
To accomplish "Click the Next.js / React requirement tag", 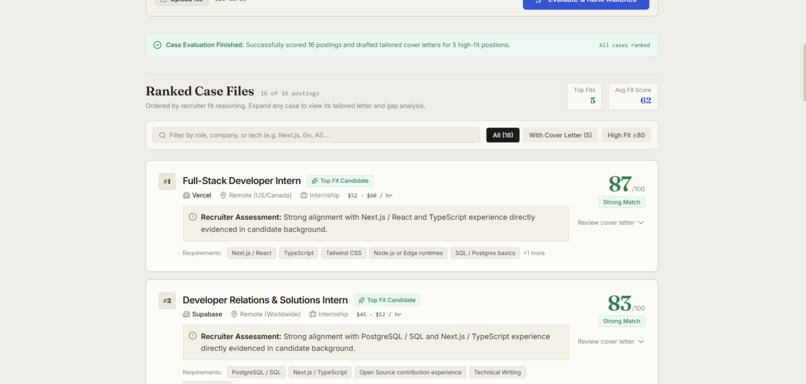I will (251, 253).
